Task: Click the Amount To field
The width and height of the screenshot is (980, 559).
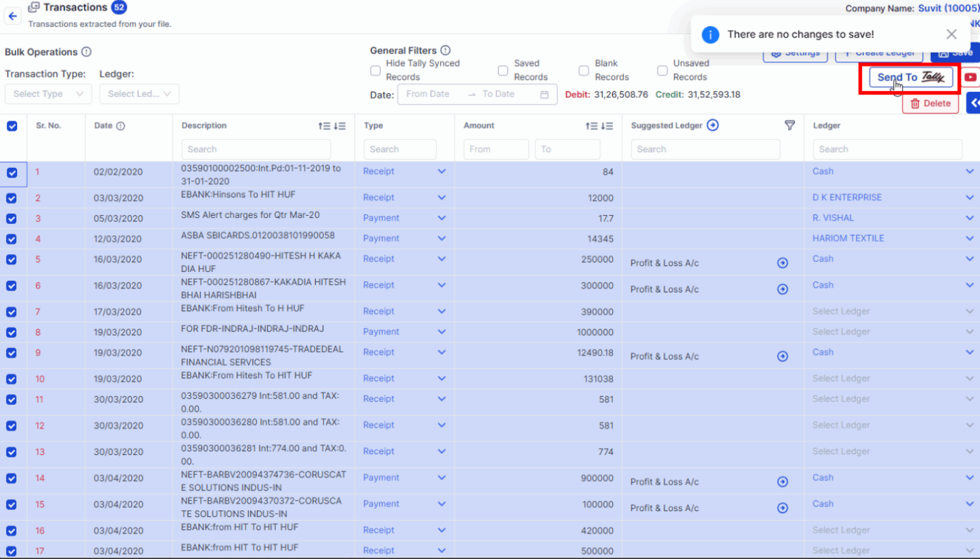Action: tap(568, 149)
